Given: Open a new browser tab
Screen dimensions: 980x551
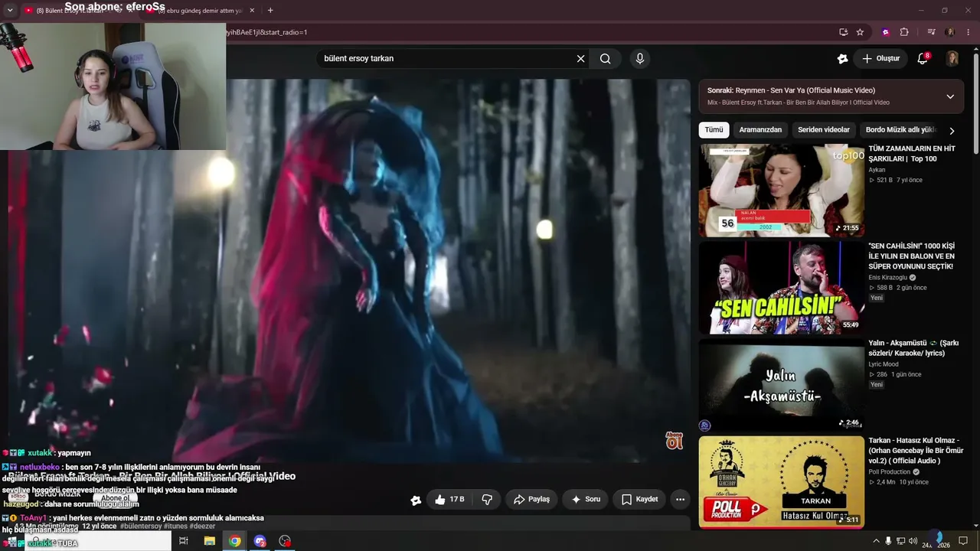Looking at the screenshot, I should pos(270,11).
